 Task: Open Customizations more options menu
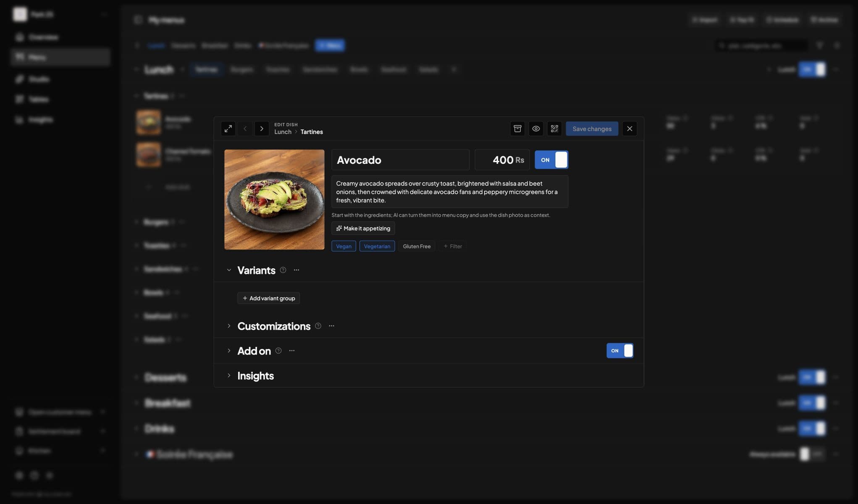click(x=331, y=326)
